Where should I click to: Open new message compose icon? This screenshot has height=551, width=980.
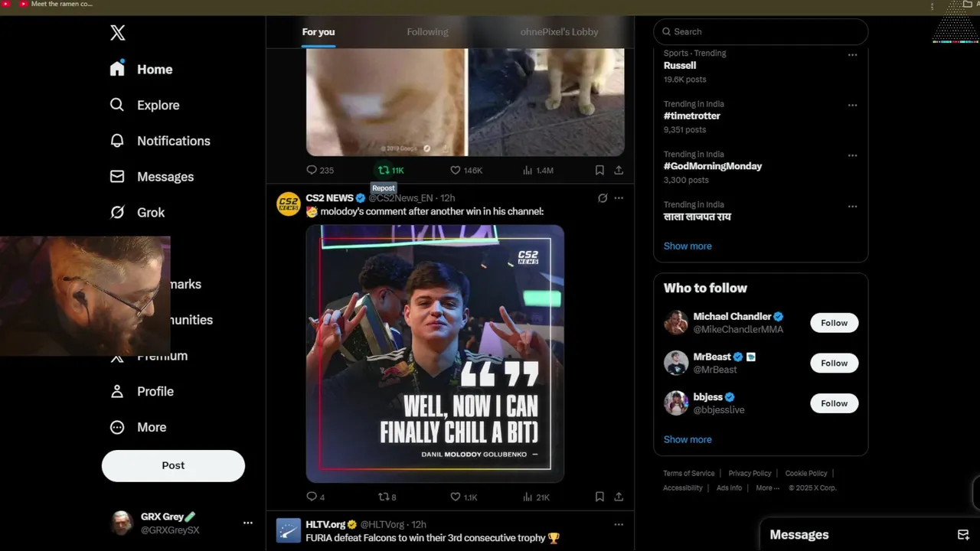963,534
